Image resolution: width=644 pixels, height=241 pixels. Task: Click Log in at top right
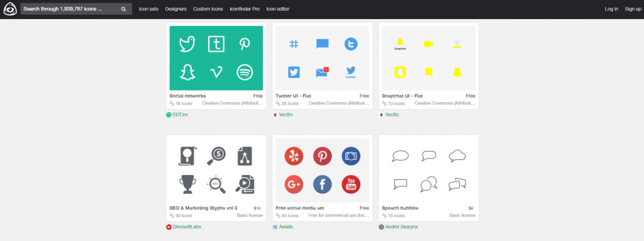tap(611, 9)
